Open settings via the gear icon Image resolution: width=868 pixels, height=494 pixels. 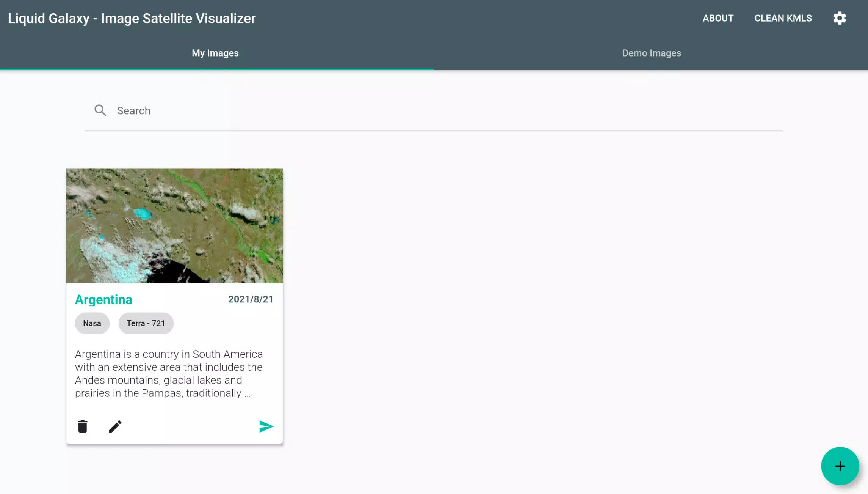pyautogui.click(x=840, y=18)
